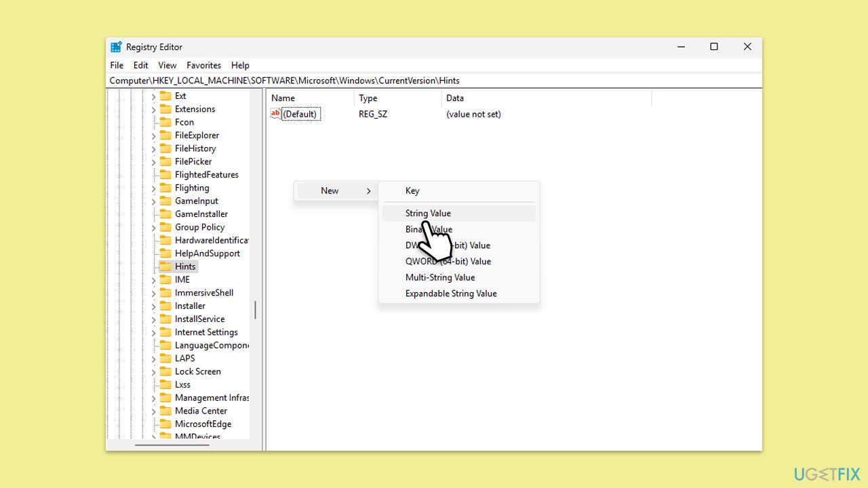
Task: Open the Favorites menu
Action: 204,65
